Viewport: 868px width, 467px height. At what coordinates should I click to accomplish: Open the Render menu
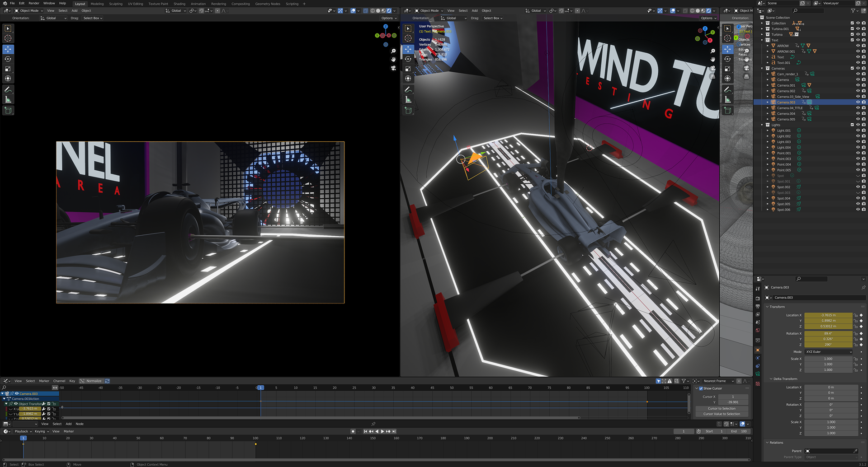(34, 3)
